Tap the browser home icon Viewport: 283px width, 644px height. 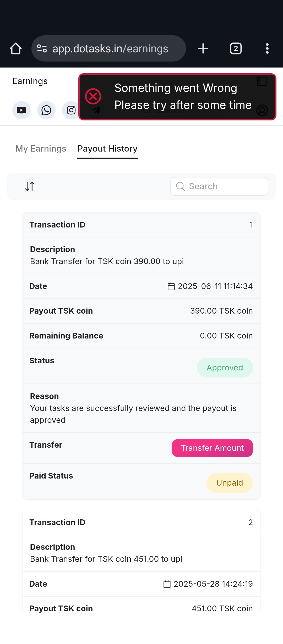pyautogui.click(x=16, y=48)
